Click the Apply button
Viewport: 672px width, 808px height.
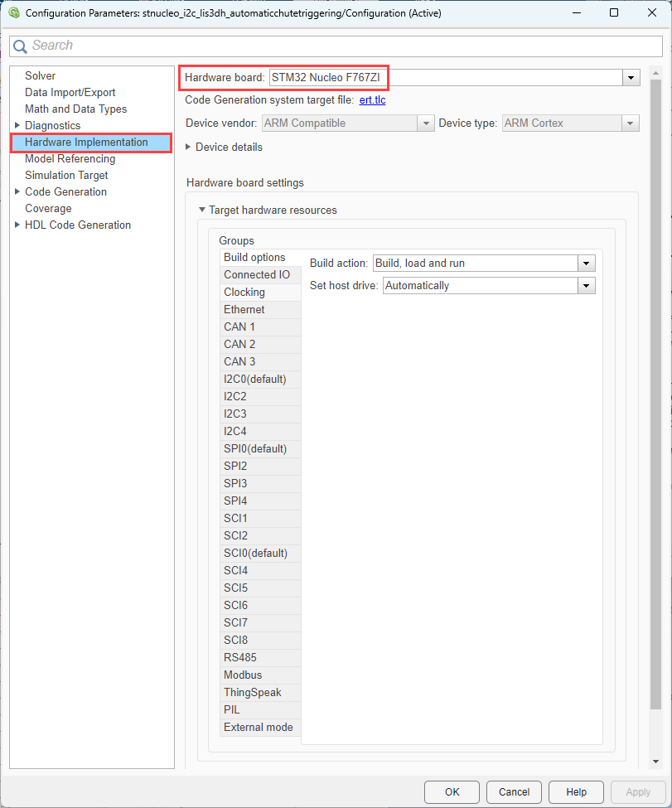[x=637, y=791]
